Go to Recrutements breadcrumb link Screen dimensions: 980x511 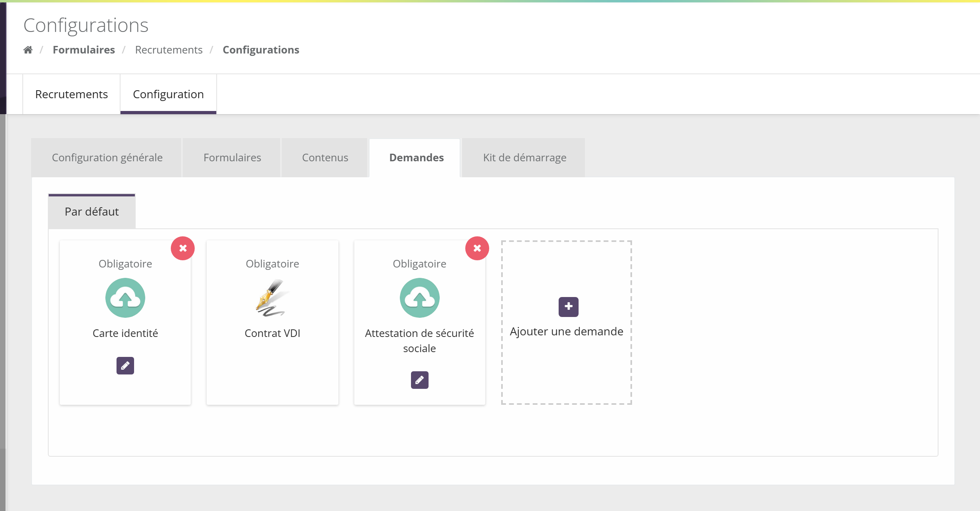click(169, 50)
